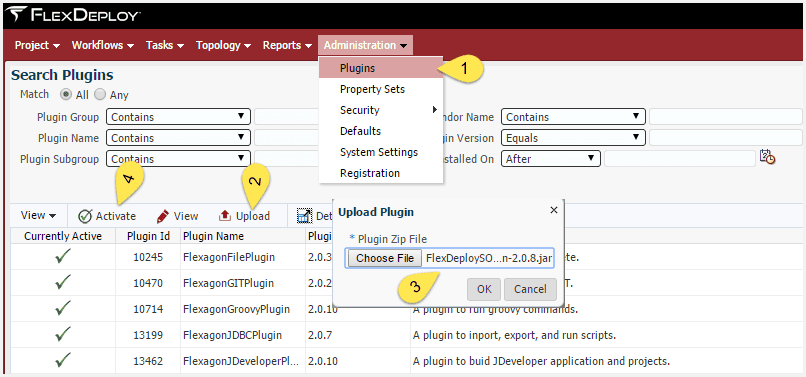The image size is (806, 377).
Task: Sort by Currently Active column header
Action: tap(63, 236)
